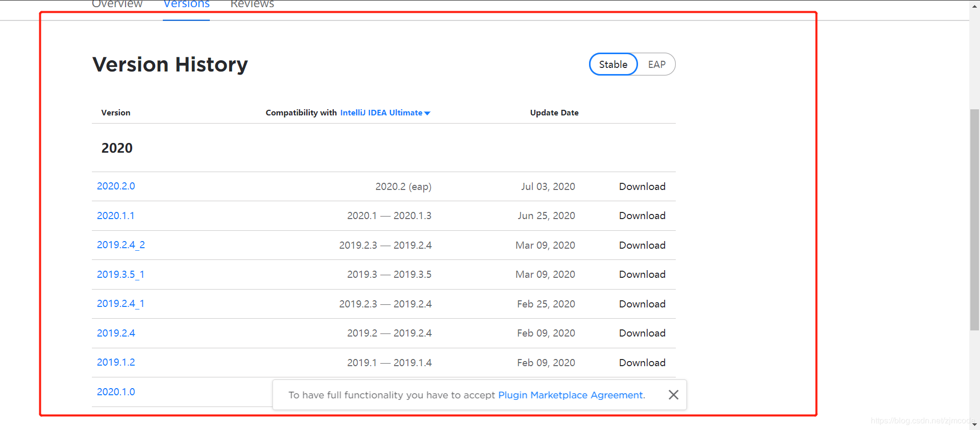Download version 2020.1.1
This screenshot has width=980, height=430.
[642, 216]
